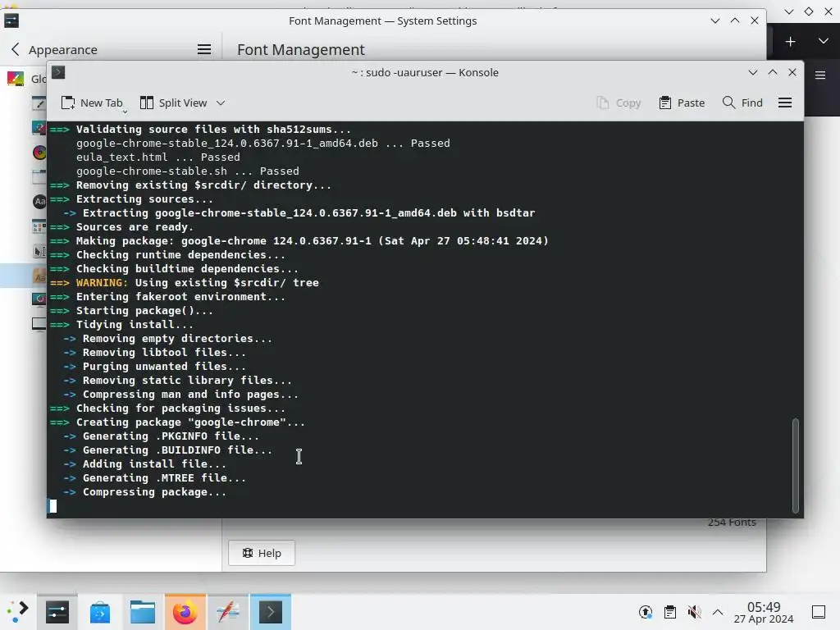This screenshot has width=840, height=630.
Task: Close the Font Management System Settings window
Action: click(755, 21)
